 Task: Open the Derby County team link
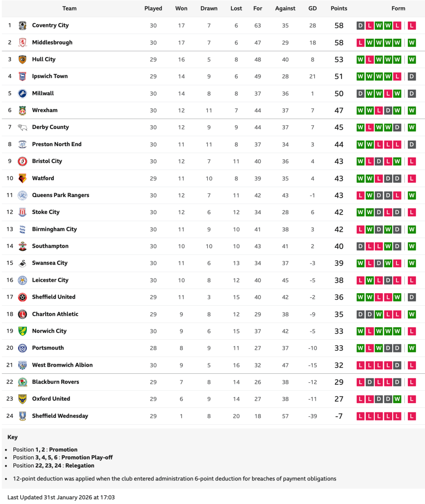pos(50,127)
